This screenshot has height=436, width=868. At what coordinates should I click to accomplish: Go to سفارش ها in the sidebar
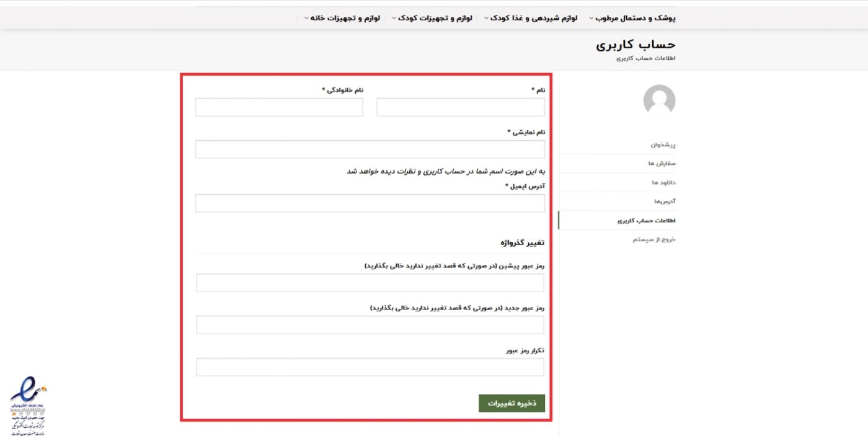(x=662, y=163)
